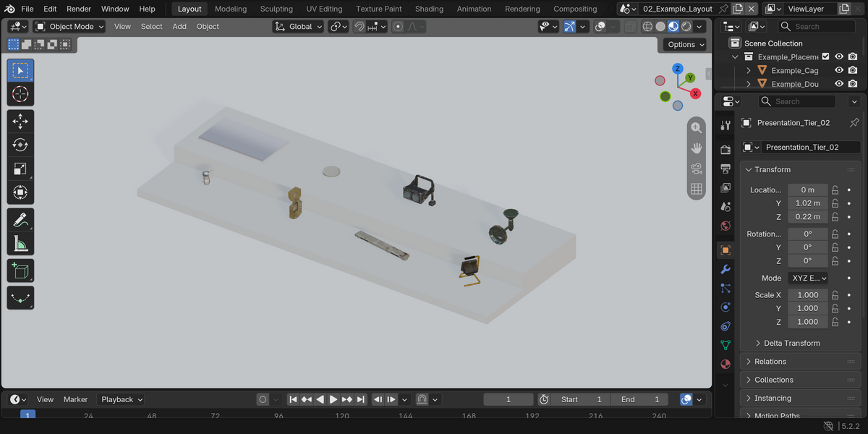Viewport: 868px width, 434px height.
Task: Select the Add Cube tool
Action: point(20,271)
